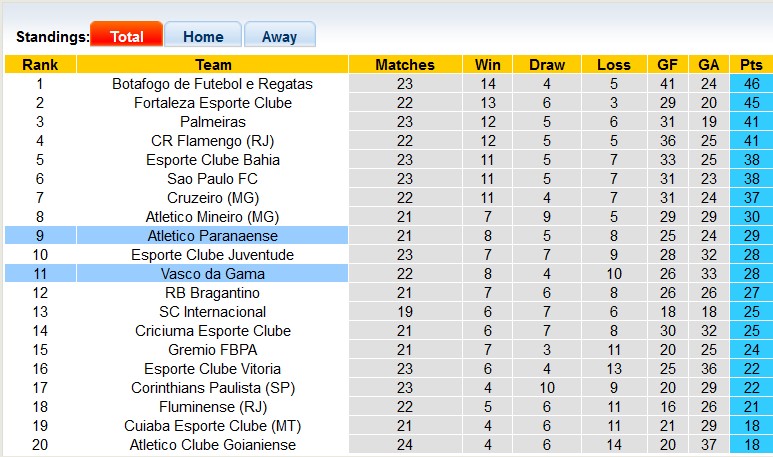773x457 pixels.
Task: Open RB Bragantino team link
Action: [x=213, y=293]
